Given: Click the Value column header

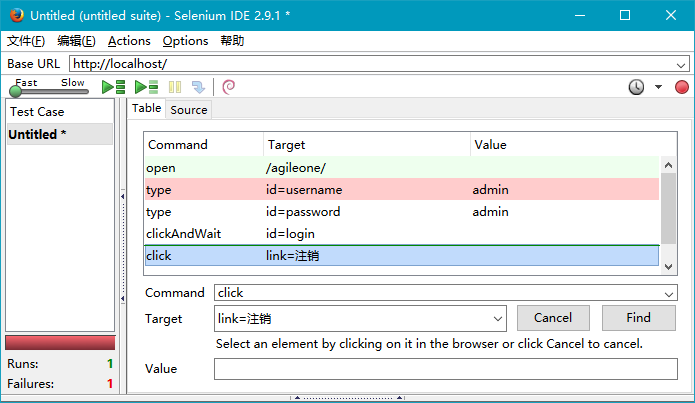Looking at the screenshot, I should pos(574,145).
